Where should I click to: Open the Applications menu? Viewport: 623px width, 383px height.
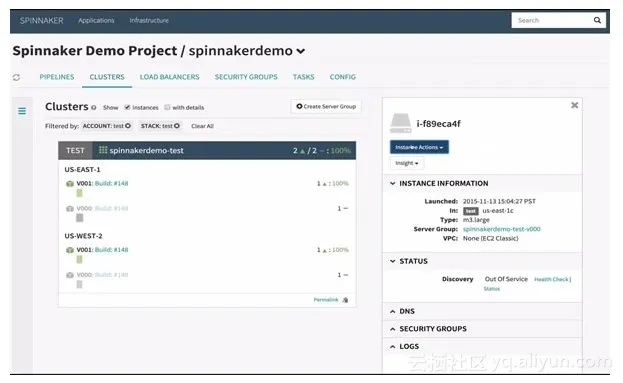pyautogui.click(x=96, y=21)
